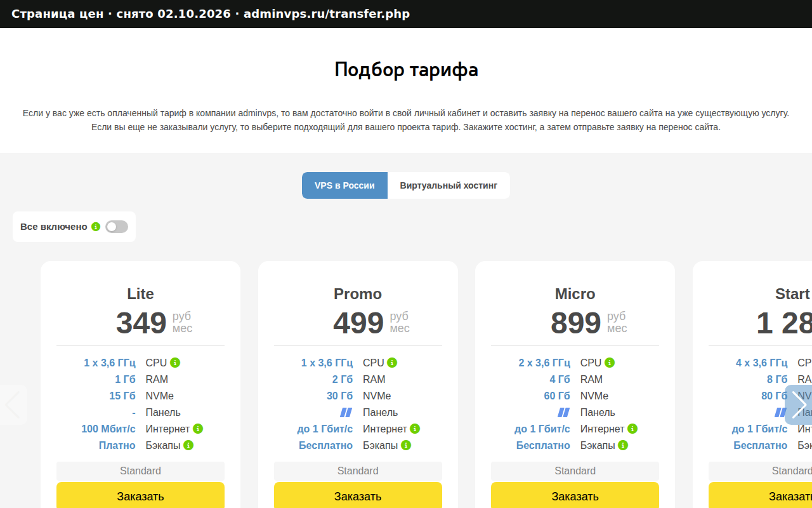Show CPU info tooltip in Promo plan

[x=392, y=363]
